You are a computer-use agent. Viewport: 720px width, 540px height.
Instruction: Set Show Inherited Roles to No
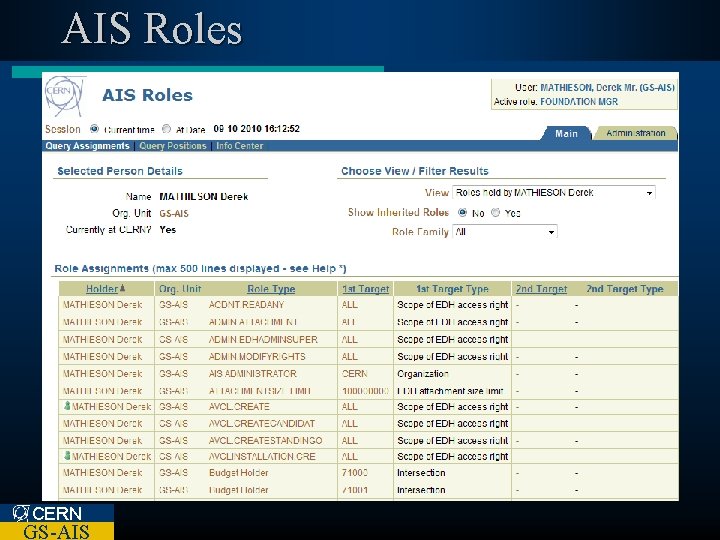[x=462, y=212]
